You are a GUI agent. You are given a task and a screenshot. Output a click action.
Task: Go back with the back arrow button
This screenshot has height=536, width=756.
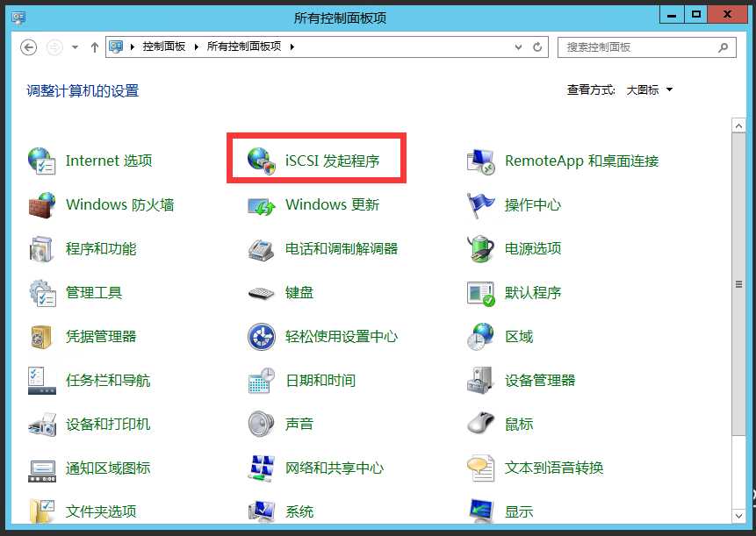tap(29, 47)
